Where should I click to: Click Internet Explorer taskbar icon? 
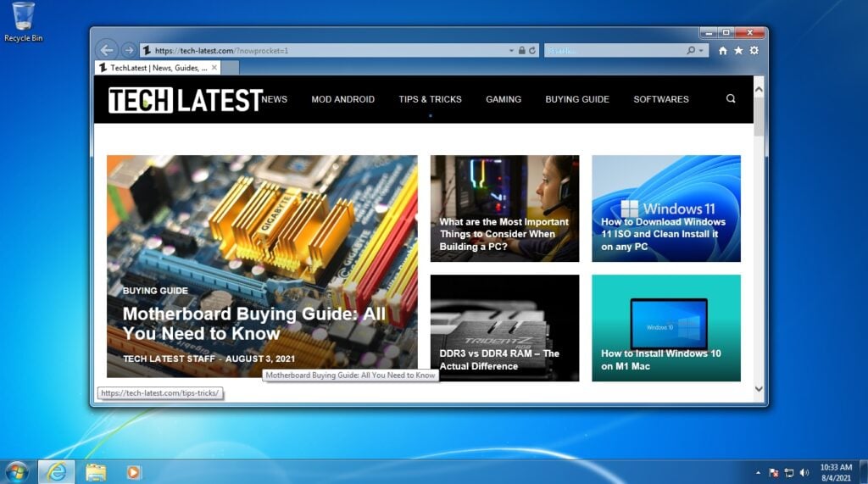(x=57, y=472)
